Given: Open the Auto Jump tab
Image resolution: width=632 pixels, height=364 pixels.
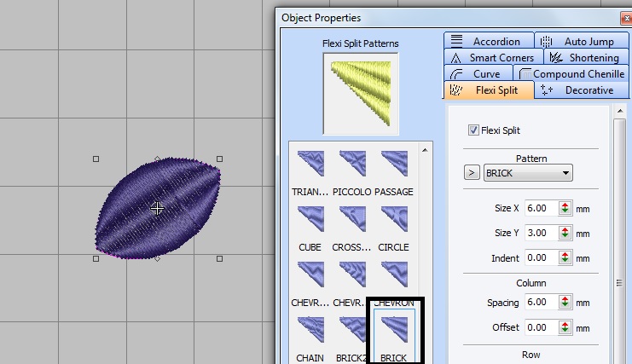Looking at the screenshot, I should (x=581, y=41).
